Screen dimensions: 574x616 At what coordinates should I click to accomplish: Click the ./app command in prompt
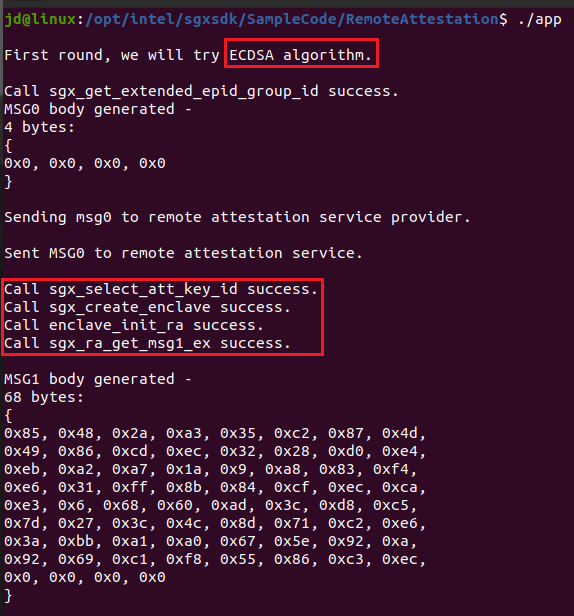[x=539, y=19]
